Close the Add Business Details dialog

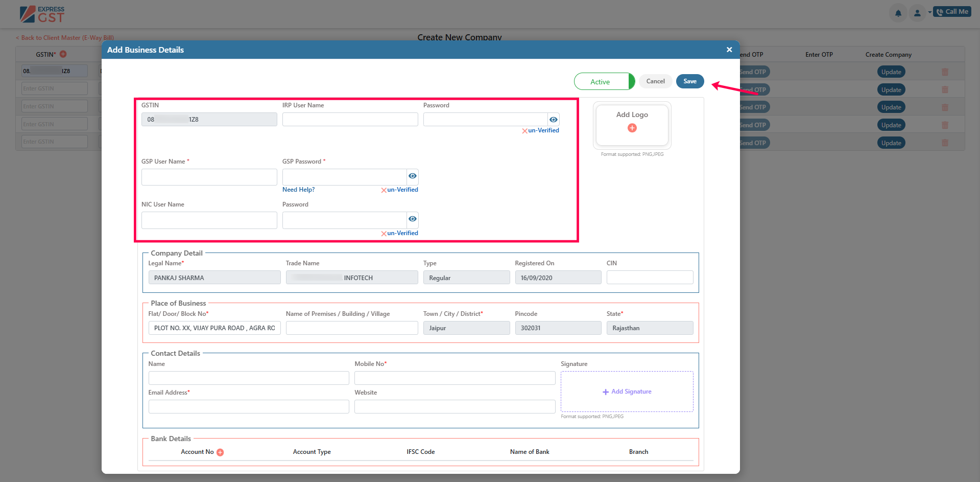point(729,50)
